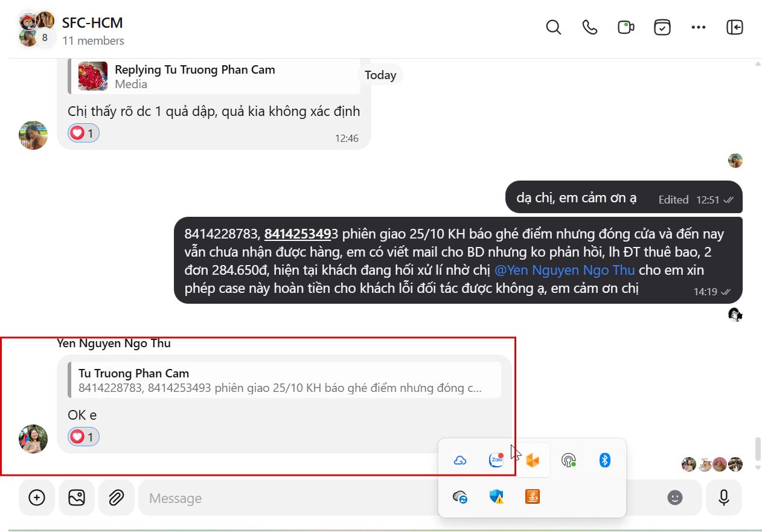Open Yen Nguyen Ngo Thu's avatar
Viewport: 762px width, 532px height.
[33, 439]
